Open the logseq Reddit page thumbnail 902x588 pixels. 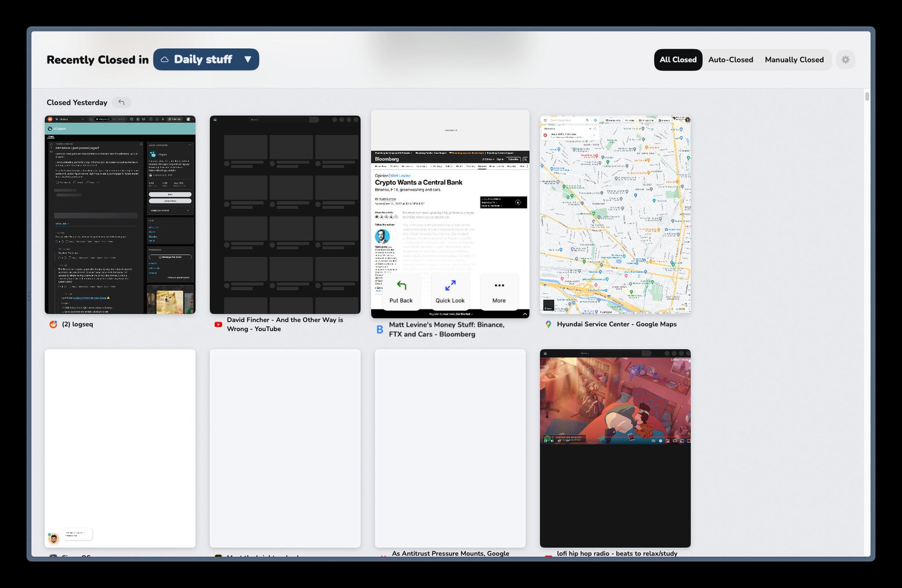tap(120, 215)
